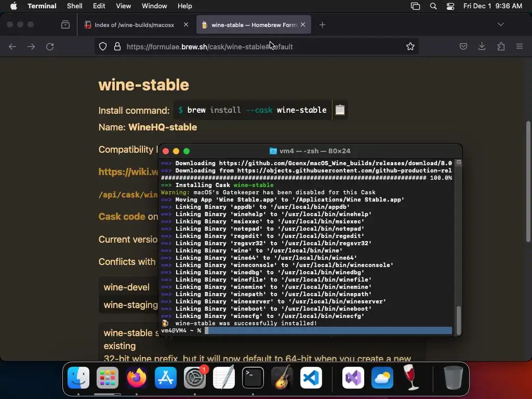
Task: Open Visual Studio from the Dock
Action: [353, 378]
